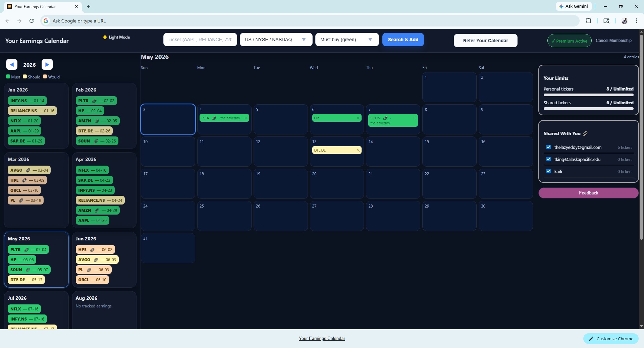This screenshot has width=644, height=348.
Task: Click browser forward arrow
Action: click(x=19, y=21)
